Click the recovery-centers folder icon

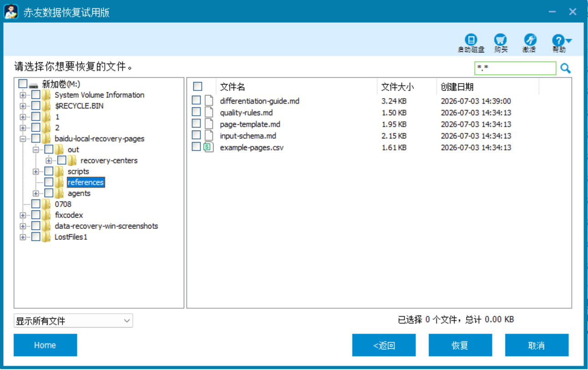(72, 161)
